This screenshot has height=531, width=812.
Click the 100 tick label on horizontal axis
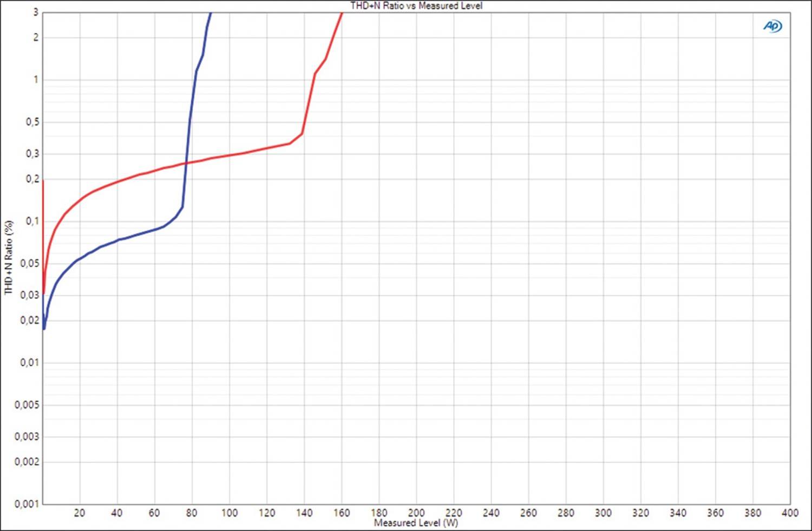(229, 513)
